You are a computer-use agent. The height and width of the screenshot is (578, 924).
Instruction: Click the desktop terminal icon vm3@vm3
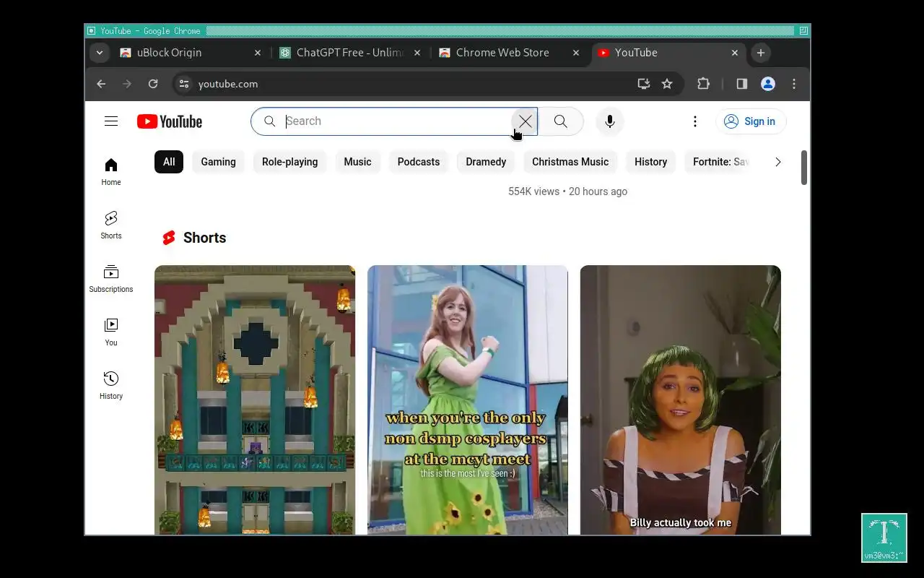(x=884, y=538)
